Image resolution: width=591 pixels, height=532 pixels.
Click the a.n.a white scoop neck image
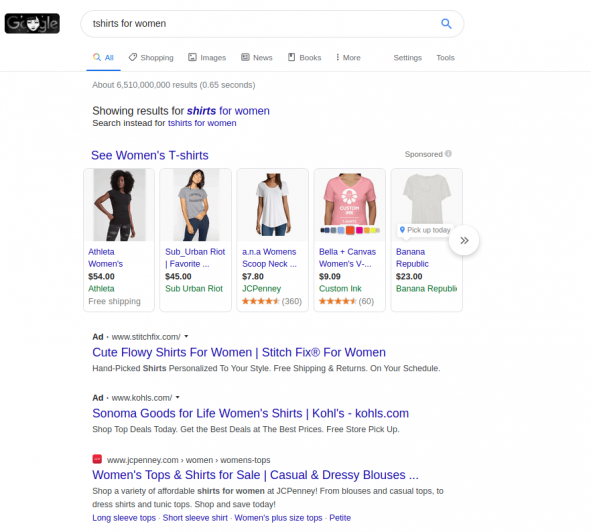coord(273,205)
